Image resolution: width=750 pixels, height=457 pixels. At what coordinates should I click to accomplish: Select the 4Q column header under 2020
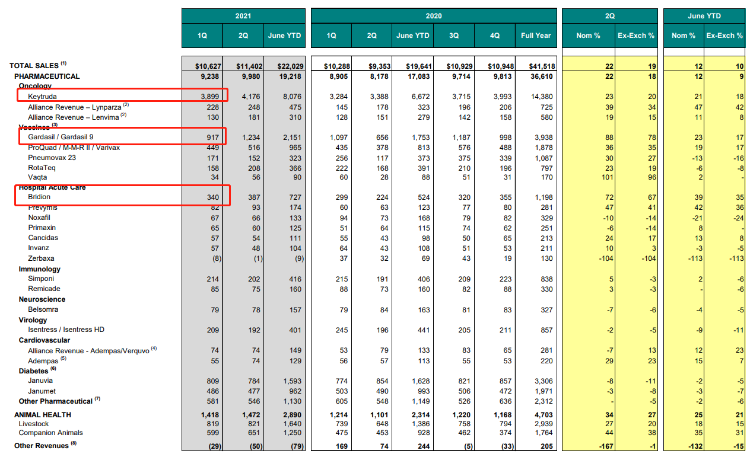click(495, 35)
